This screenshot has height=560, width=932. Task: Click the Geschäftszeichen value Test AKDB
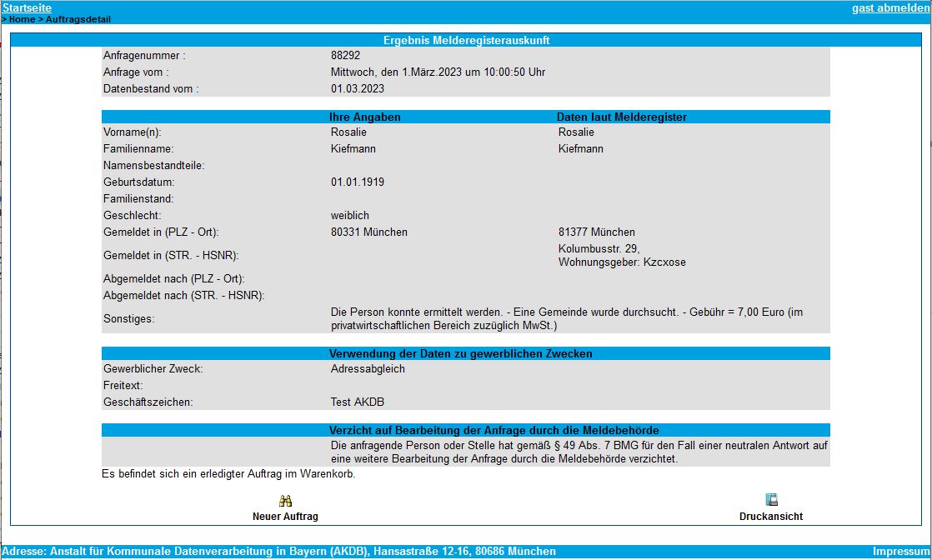point(358,402)
